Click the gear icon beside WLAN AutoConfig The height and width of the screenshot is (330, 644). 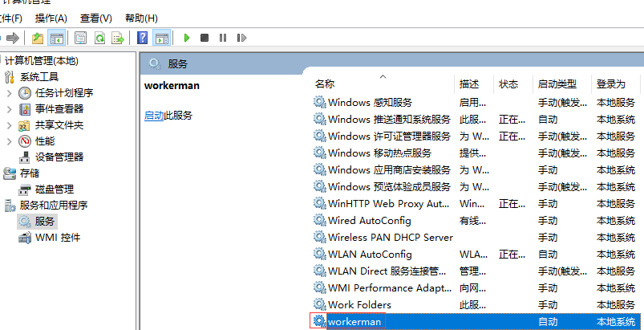click(319, 254)
